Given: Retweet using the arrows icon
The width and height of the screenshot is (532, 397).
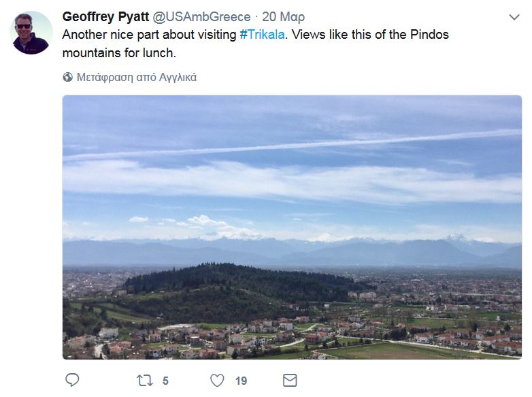Looking at the screenshot, I should (x=145, y=381).
